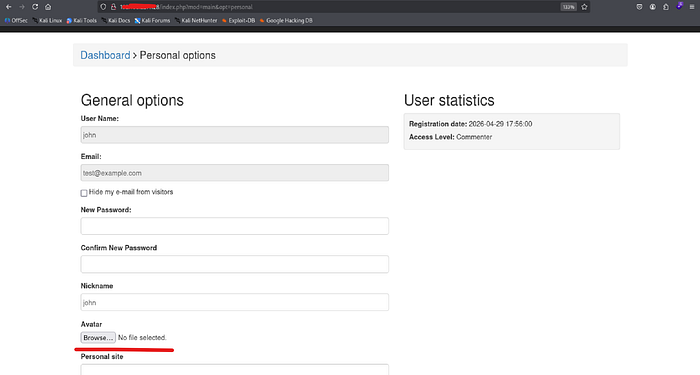Open the OffSec bookmark
The height and width of the screenshot is (375, 700).
16,21
